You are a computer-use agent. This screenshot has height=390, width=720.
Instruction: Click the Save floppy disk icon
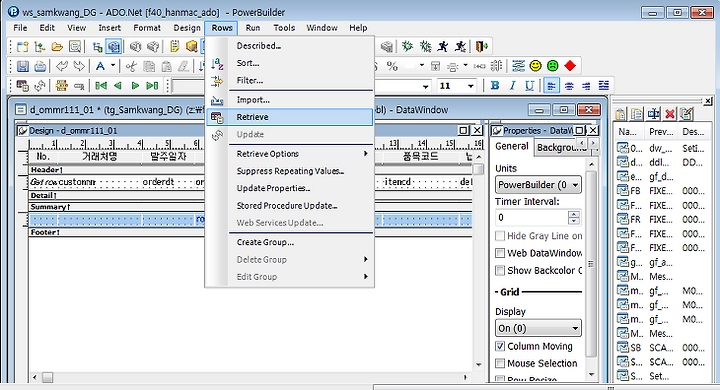(x=22, y=66)
